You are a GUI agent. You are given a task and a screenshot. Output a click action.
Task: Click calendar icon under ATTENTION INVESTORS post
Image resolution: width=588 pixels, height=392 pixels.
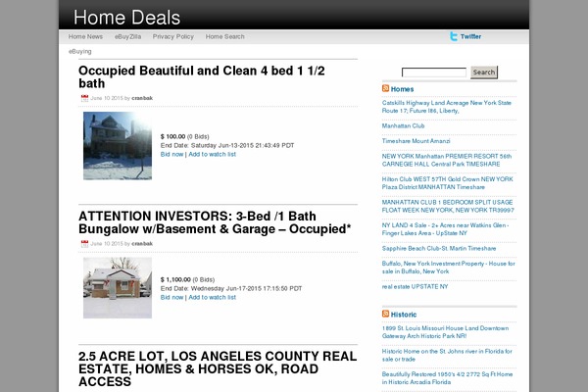pyautogui.click(x=84, y=244)
